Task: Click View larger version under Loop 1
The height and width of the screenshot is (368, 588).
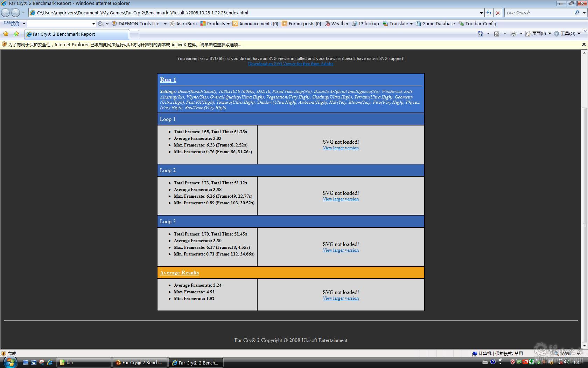Action: click(x=341, y=148)
